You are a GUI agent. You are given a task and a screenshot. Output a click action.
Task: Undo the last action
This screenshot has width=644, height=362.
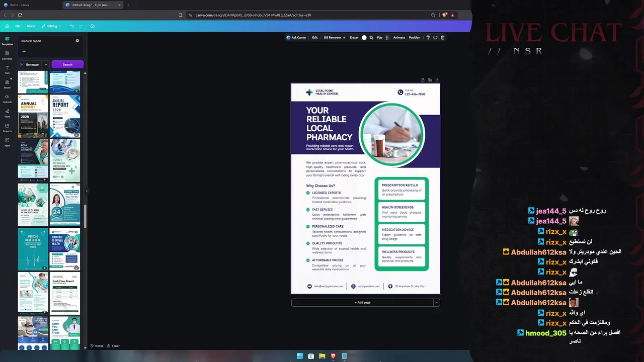[x=72, y=26]
